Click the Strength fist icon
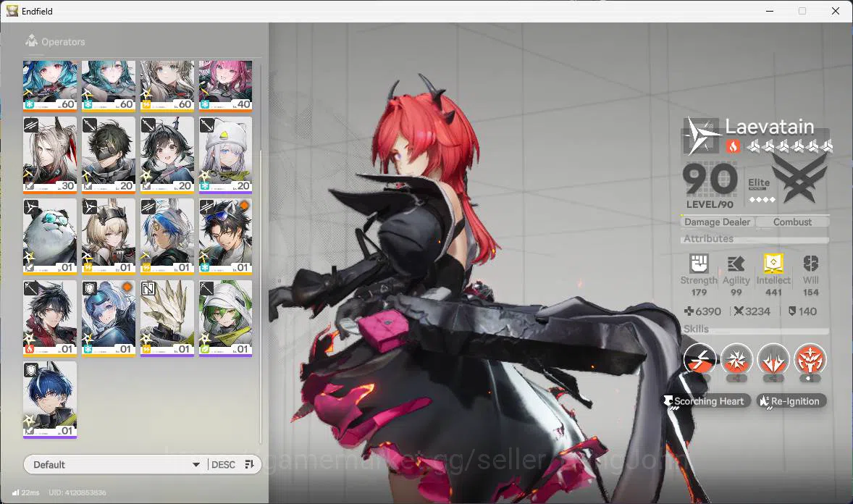 point(699,264)
